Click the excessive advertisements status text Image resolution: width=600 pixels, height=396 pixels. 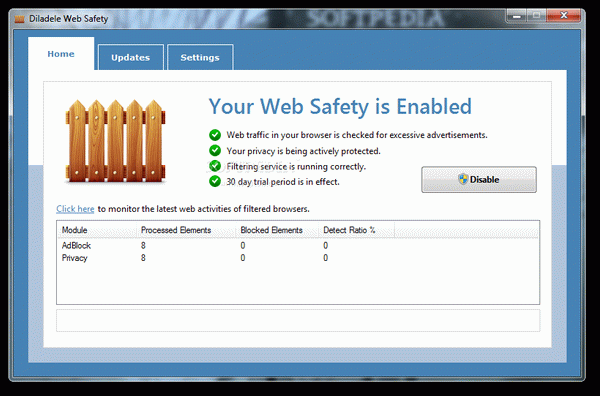click(x=357, y=135)
